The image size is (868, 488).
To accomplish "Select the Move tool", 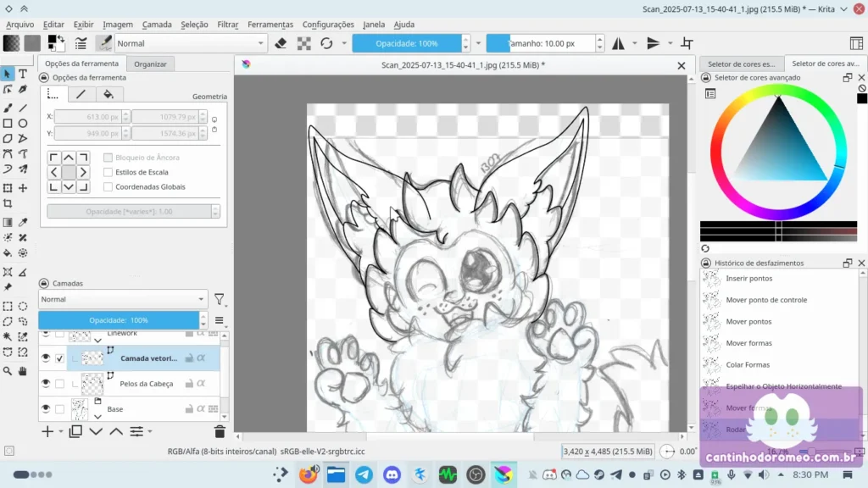I will click(x=23, y=188).
